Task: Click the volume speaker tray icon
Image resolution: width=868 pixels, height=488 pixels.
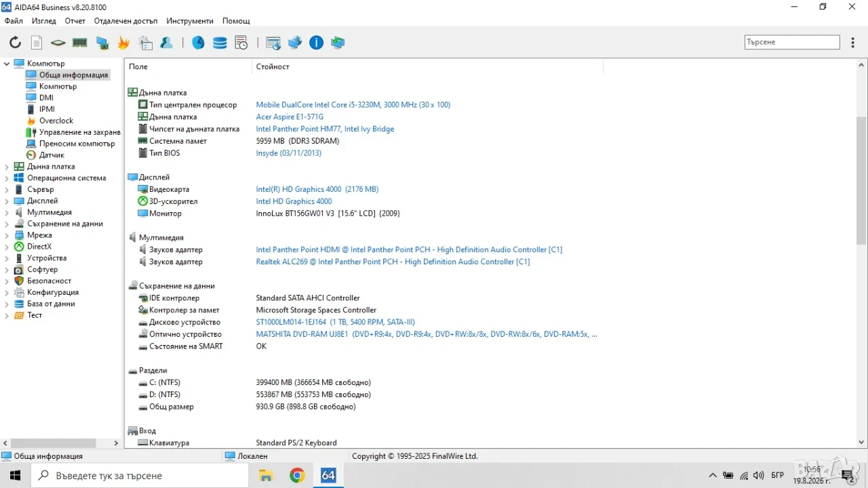Action: [759, 475]
